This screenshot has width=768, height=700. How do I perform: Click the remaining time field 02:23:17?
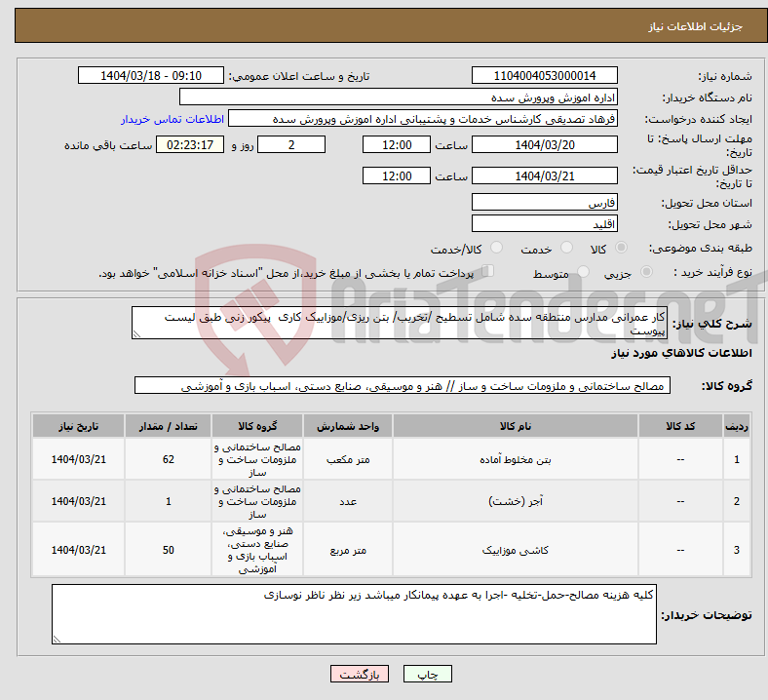(x=190, y=144)
